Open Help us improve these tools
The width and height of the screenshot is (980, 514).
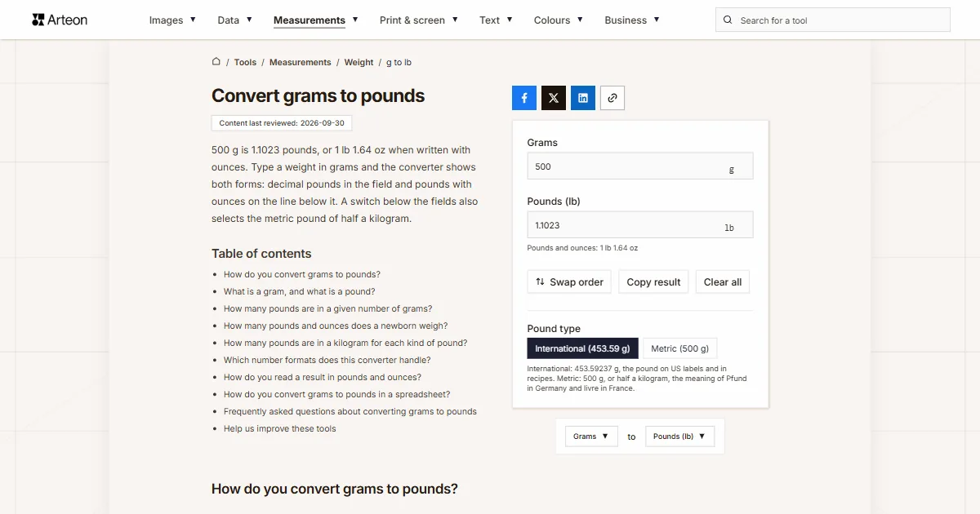(280, 428)
